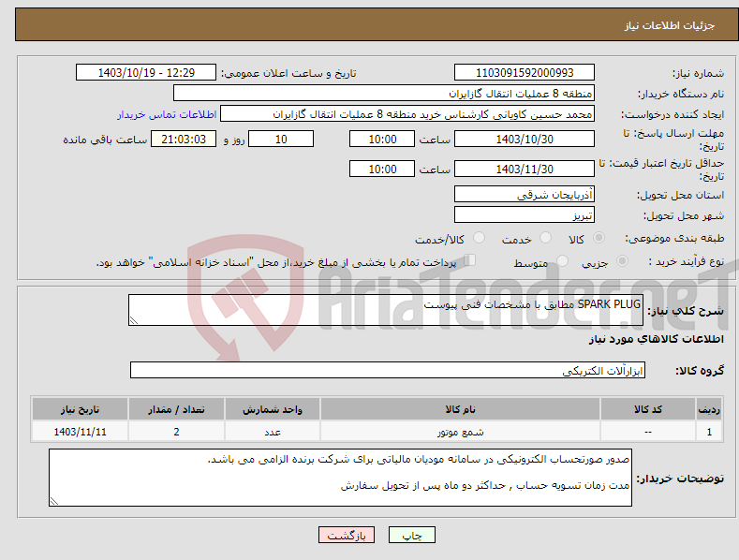Click the response deadline hour 10:00 field
This screenshot has height=560, width=739.
pyautogui.click(x=382, y=139)
